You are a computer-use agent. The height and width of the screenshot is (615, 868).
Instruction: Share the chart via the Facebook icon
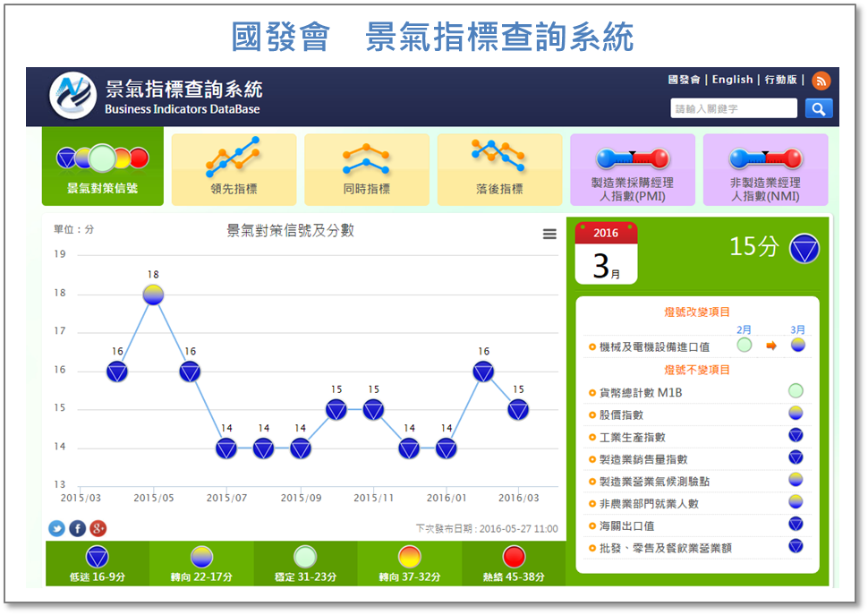click(77, 528)
